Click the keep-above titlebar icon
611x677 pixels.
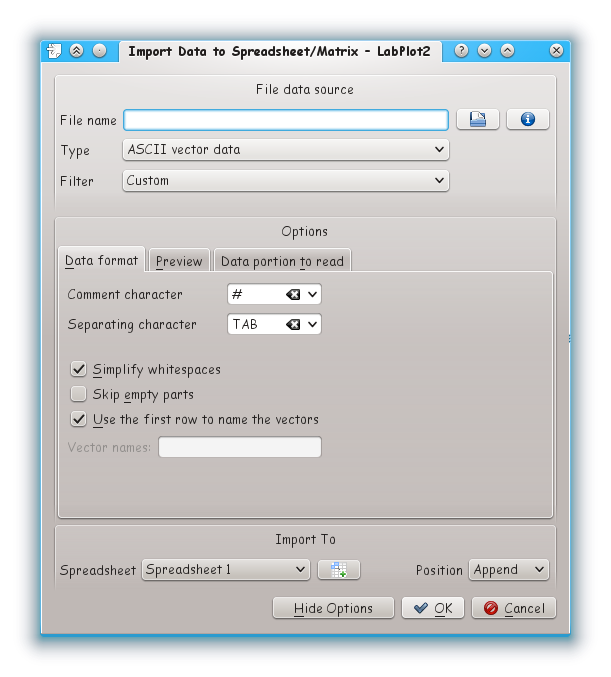(77, 51)
